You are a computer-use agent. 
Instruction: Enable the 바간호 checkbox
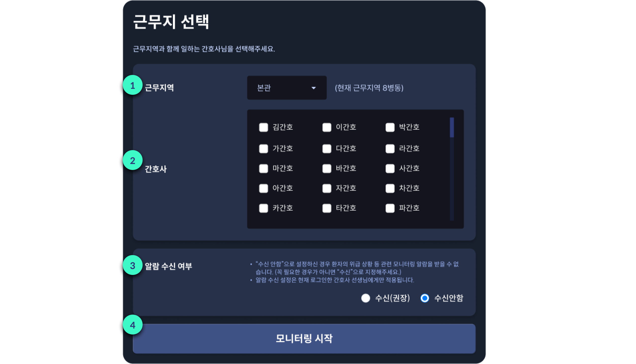[x=326, y=168]
